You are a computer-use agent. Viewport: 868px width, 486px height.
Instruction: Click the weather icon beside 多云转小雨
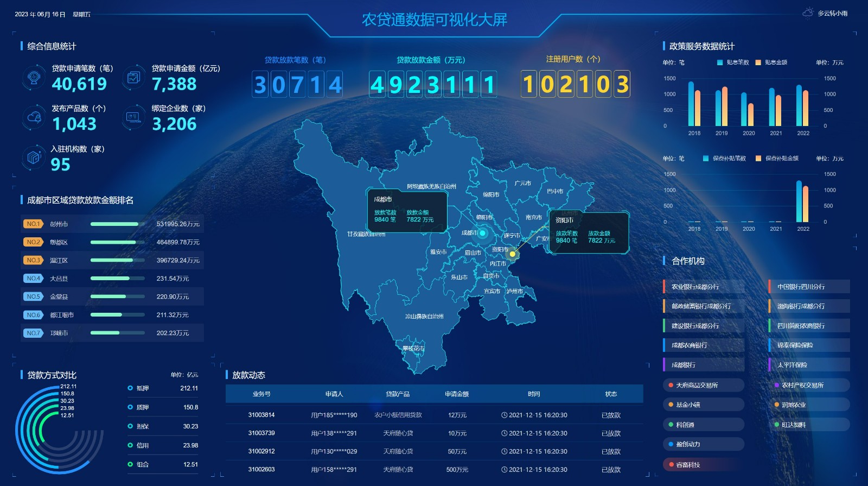[808, 13]
